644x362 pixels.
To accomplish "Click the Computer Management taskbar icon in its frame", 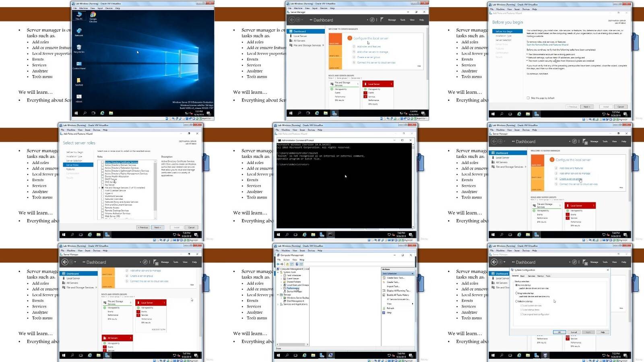I will (330, 355).
